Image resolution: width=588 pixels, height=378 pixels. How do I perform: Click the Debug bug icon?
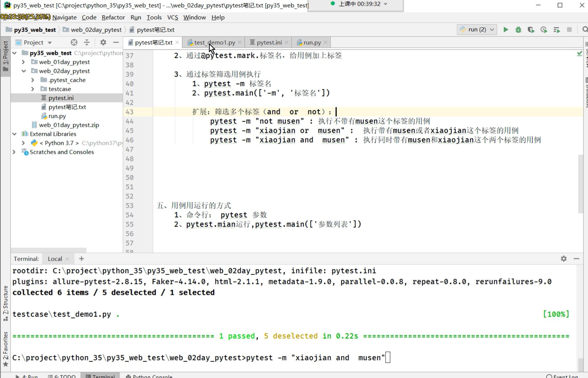click(x=518, y=30)
